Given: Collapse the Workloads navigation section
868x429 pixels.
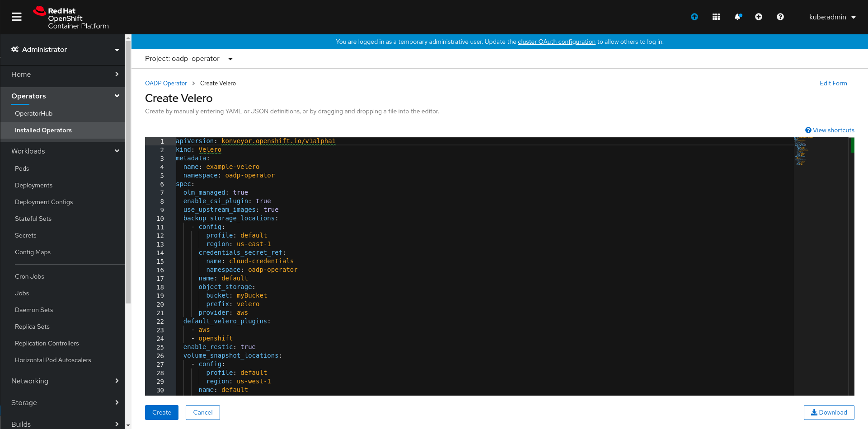Looking at the screenshot, I should [62, 151].
